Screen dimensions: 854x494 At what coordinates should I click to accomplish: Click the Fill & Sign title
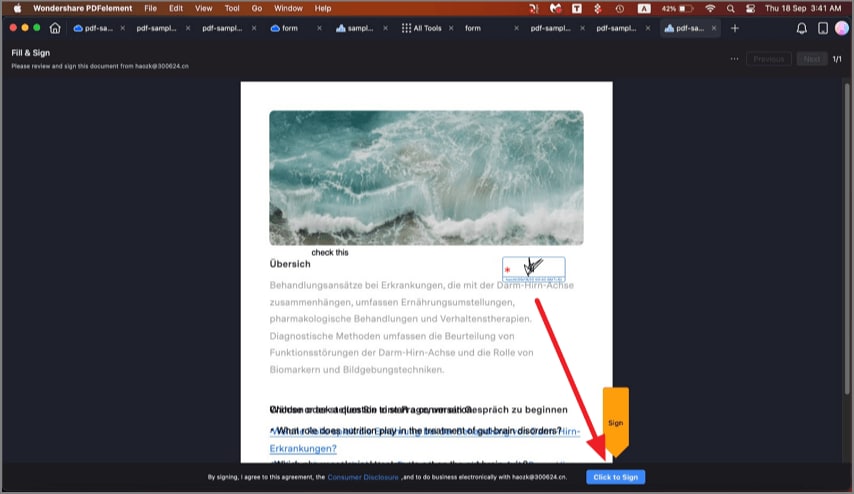(30, 53)
